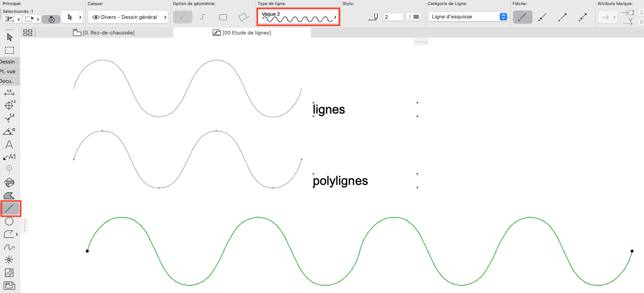The width and height of the screenshot is (644, 293).
Task: Click the right endpoint of green wave
Action: pyautogui.click(x=632, y=251)
